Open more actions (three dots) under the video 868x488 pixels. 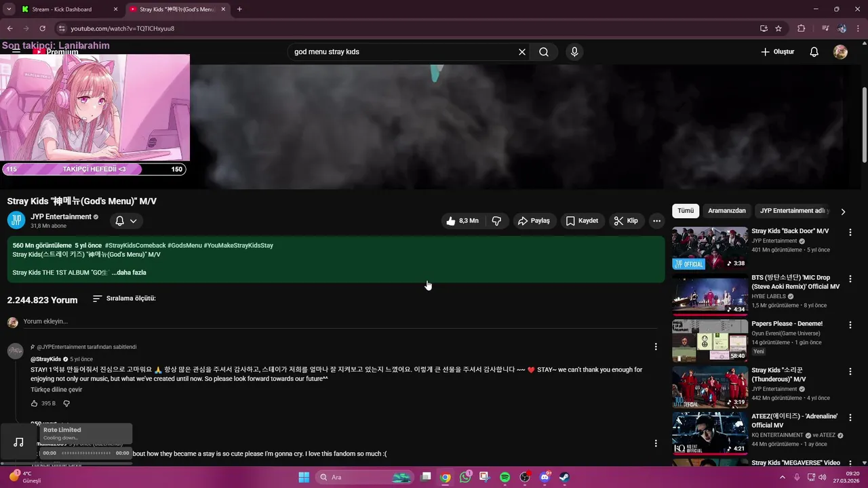point(656,221)
